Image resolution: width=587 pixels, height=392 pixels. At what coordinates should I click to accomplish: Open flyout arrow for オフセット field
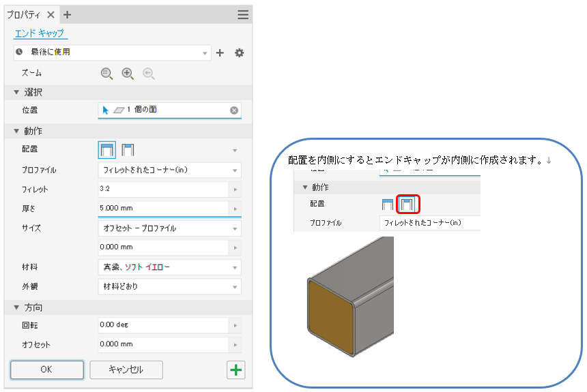coord(235,345)
